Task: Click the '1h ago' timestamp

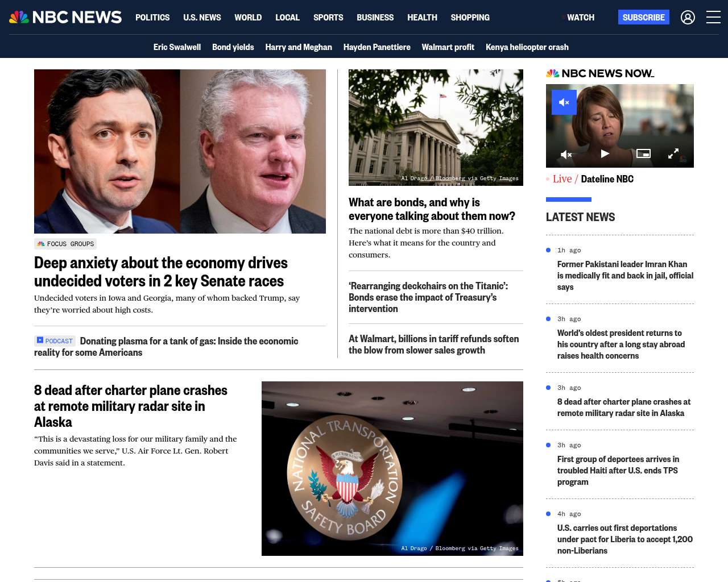Action: 569,250
